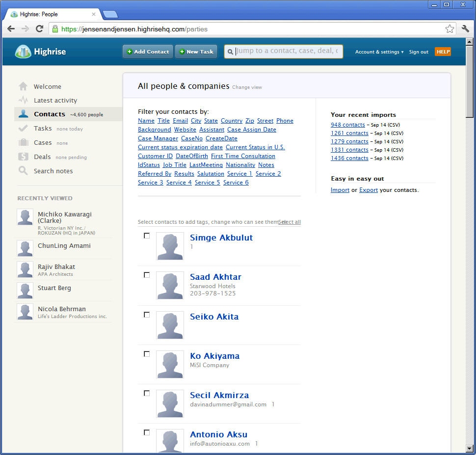Image resolution: width=476 pixels, height=455 pixels.
Task: Go to Latest activity
Action: 55,100
